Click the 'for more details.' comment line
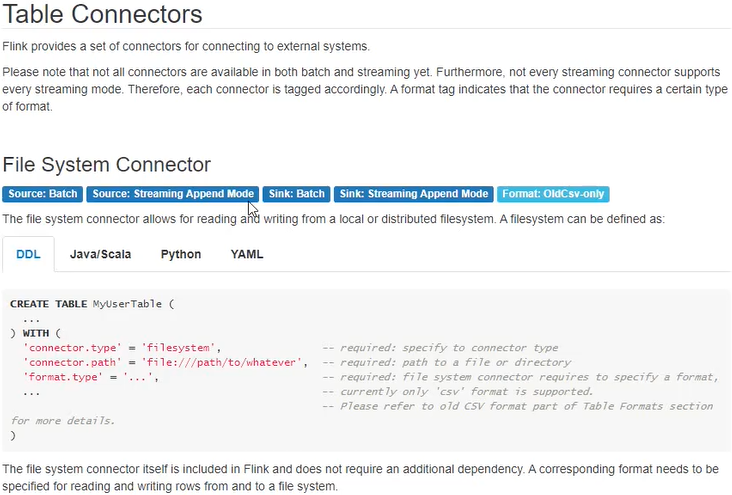Viewport: 732px width, 495px height. pyautogui.click(x=63, y=421)
